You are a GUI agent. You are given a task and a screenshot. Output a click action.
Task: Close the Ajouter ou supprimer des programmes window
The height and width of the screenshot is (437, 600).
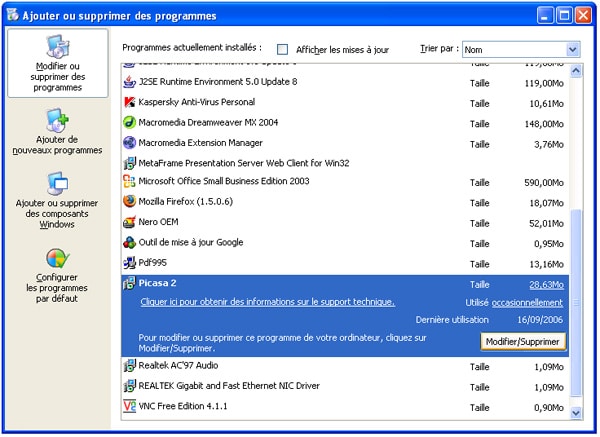point(583,16)
